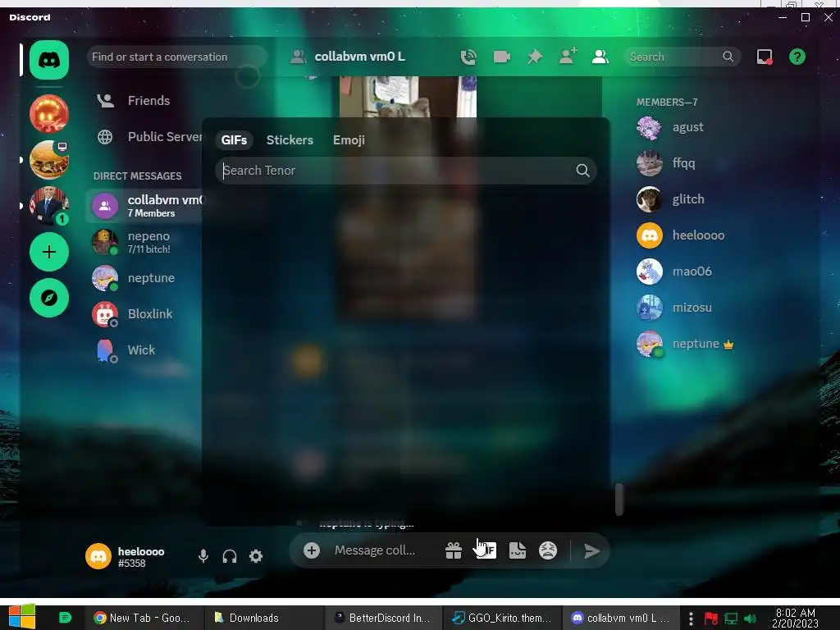
Task: Open the inbox icon
Action: [x=765, y=57]
